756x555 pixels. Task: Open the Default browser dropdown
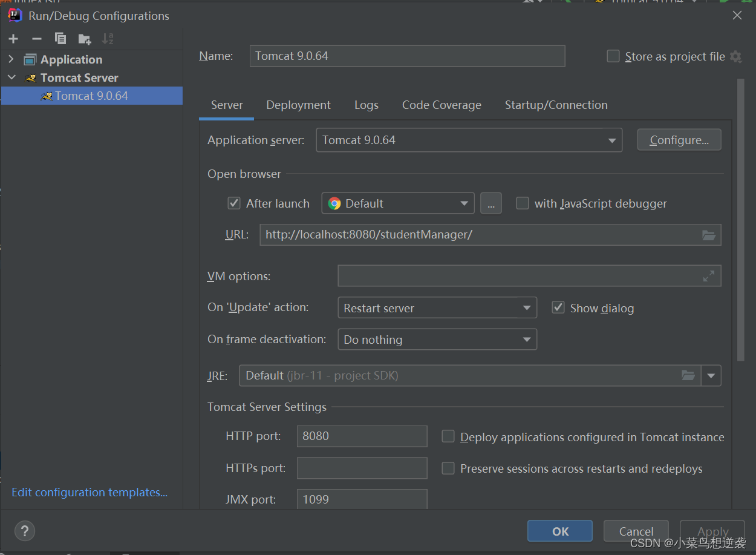398,203
